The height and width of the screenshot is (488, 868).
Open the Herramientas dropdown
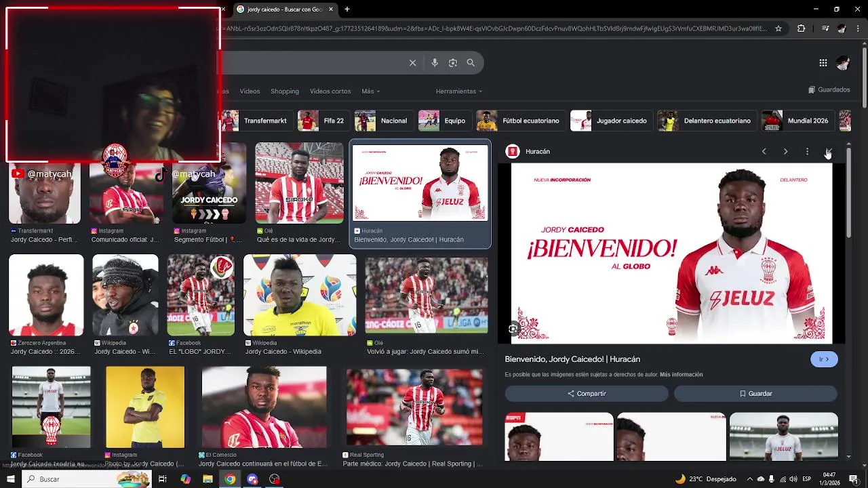click(459, 91)
